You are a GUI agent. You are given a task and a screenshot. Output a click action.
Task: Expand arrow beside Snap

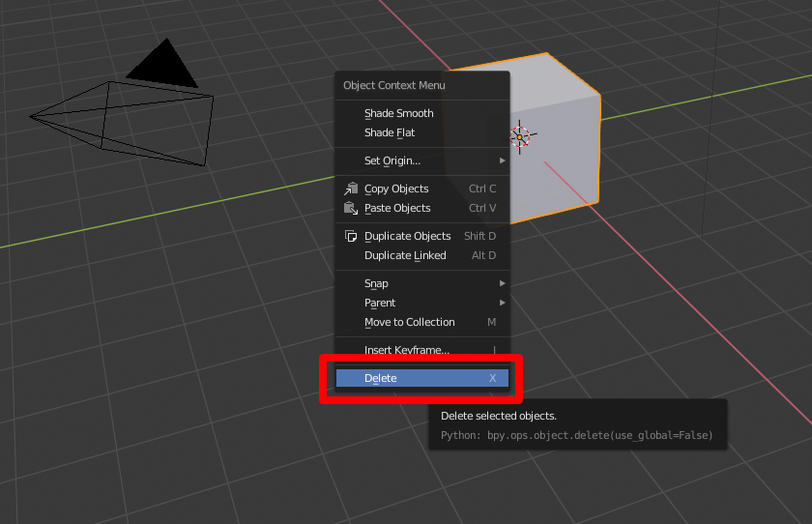point(502,283)
